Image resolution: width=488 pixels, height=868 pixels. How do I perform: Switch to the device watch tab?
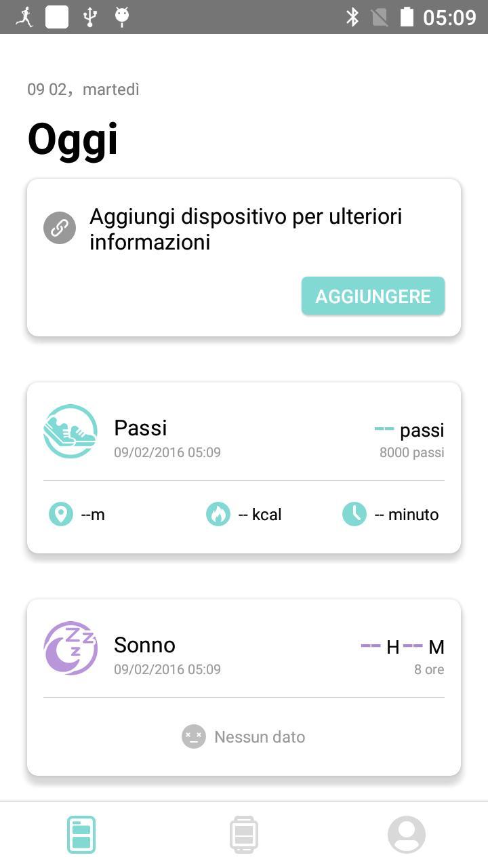click(244, 834)
